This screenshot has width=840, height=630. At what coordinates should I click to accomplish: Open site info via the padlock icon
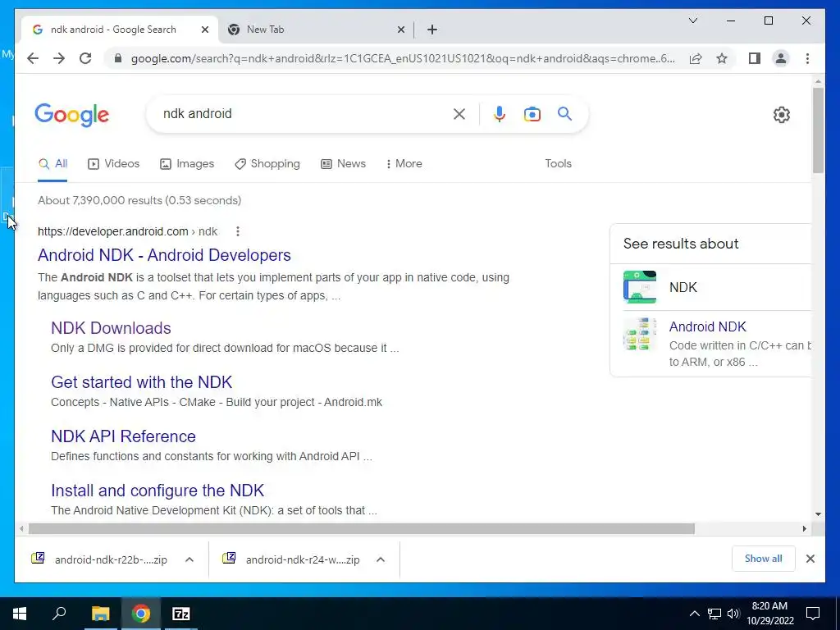tap(118, 58)
